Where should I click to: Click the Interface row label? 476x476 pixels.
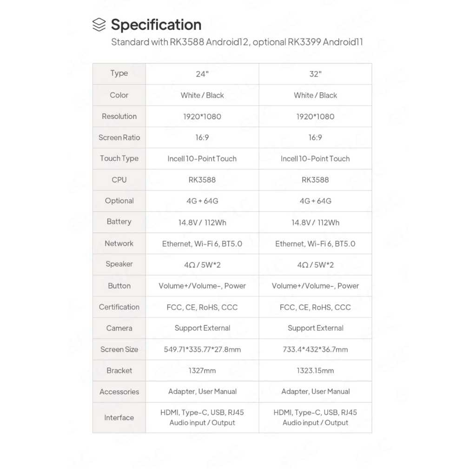tap(119, 417)
